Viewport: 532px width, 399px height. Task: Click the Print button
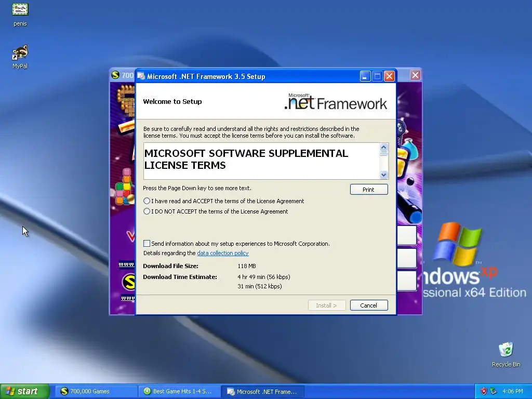(x=369, y=189)
